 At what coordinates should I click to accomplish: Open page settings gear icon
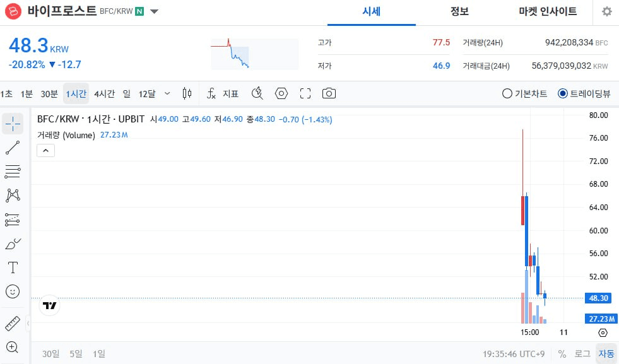pos(607,11)
